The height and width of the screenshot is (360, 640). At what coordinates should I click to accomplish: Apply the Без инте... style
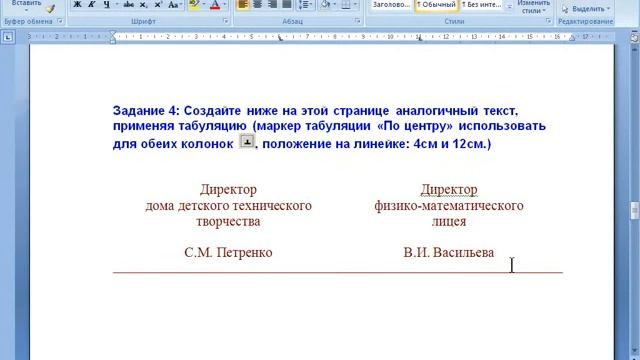click(x=482, y=5)
